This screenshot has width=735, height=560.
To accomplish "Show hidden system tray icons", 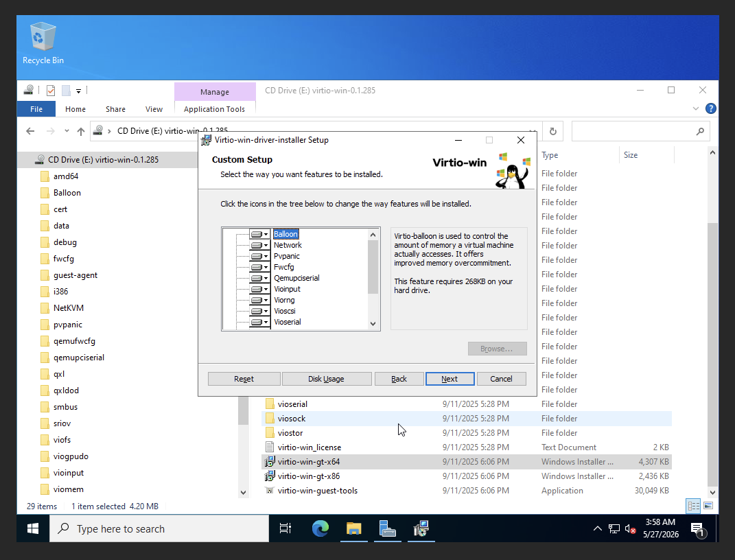I will [597, 528].
